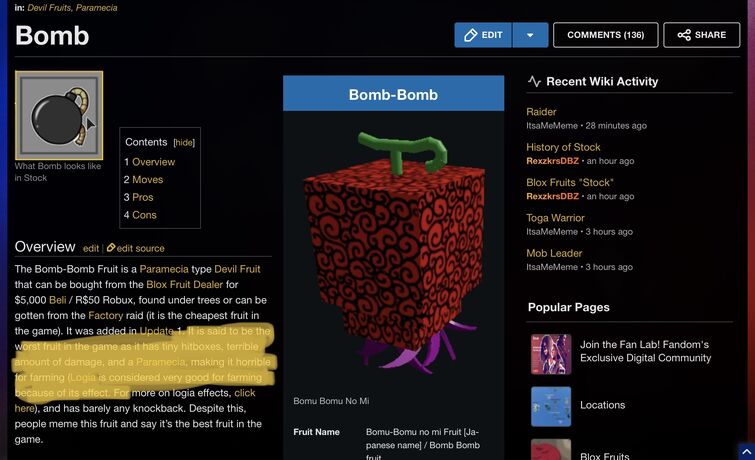The image size is (755, 460).
Task: Open RexzkrsDBZ user under Blox Fruits "Stock"
Action: coord(552,197)
